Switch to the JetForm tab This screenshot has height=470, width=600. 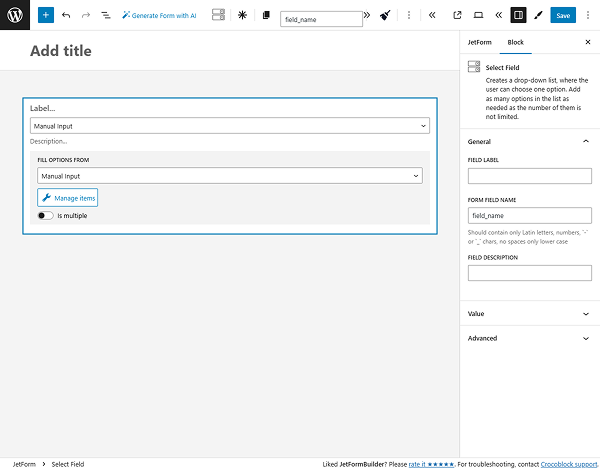tap(479, 42)
